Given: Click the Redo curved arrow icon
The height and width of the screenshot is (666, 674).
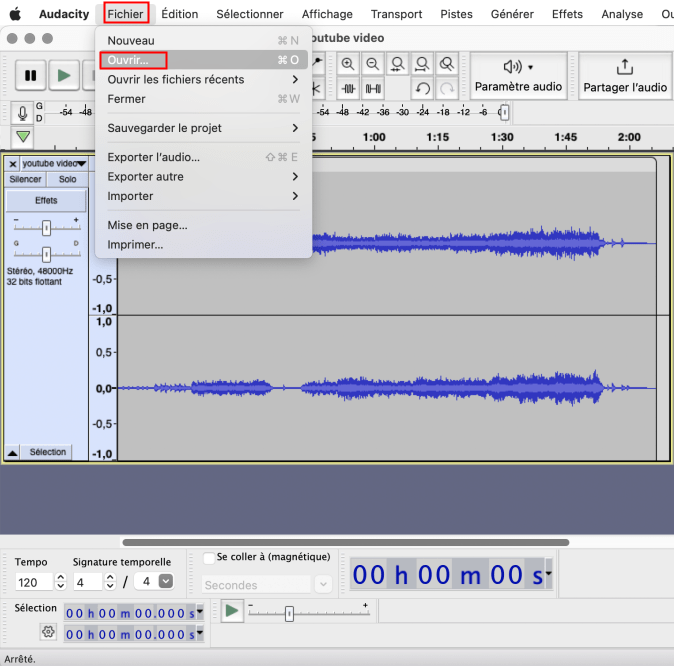Looking at the screenshot, I should 447,89.
